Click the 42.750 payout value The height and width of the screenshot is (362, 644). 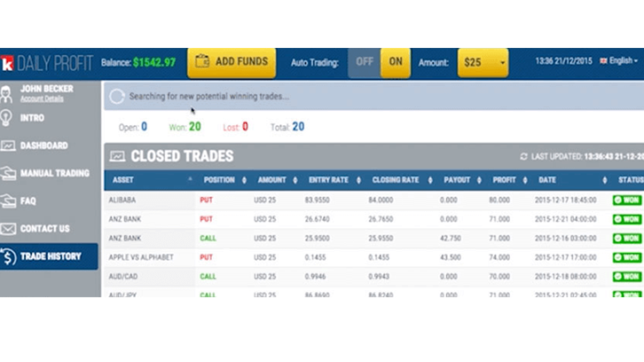(450, 239)
